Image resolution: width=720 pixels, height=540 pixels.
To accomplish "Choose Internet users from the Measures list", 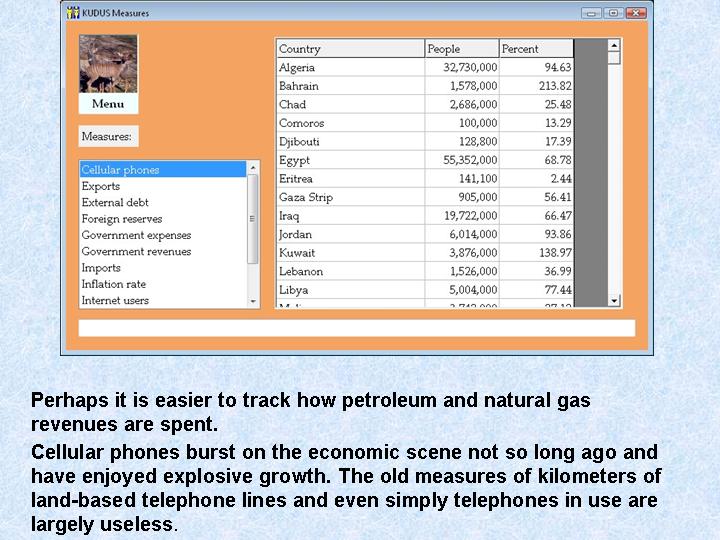I will (115, 300).
